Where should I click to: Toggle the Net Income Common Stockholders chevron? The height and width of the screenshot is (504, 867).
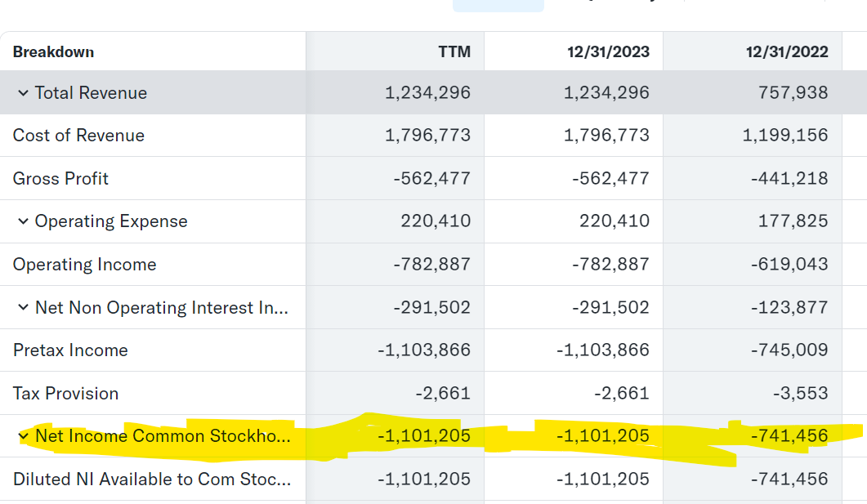pyautogui.click(x=23, y=436)
